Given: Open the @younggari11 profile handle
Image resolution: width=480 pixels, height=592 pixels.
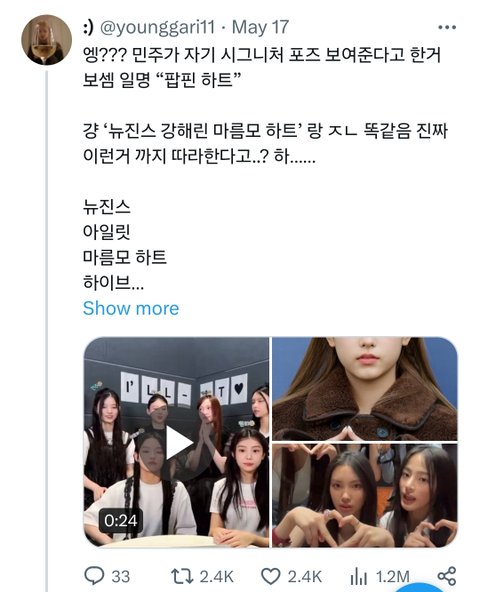Looking at the screenshot, I should 157,27.
